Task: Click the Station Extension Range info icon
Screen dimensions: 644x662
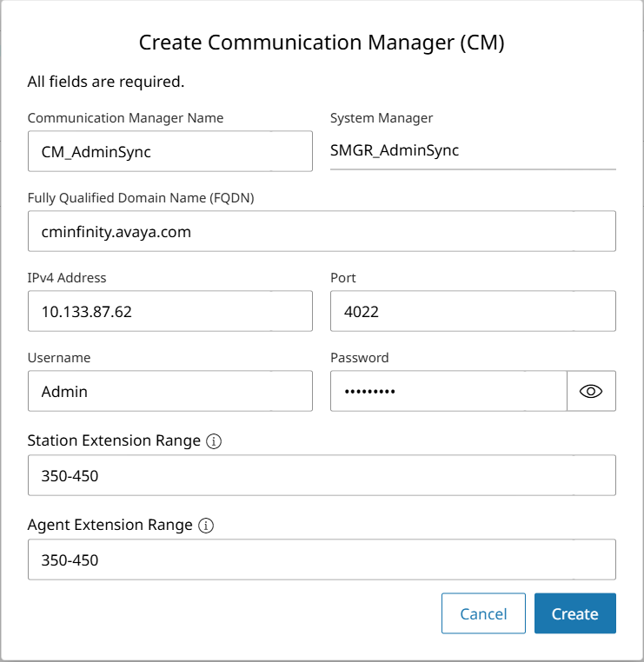Action: (x=214, y=441)
